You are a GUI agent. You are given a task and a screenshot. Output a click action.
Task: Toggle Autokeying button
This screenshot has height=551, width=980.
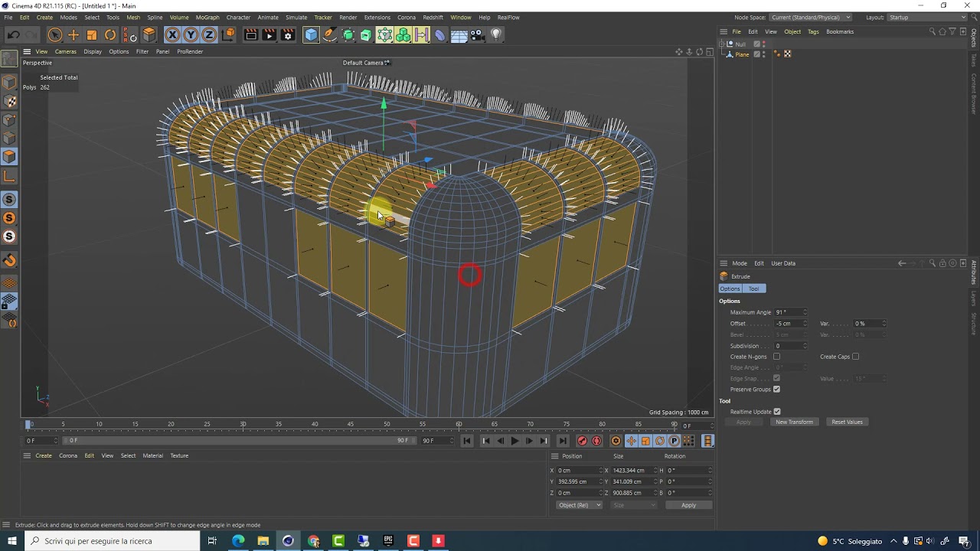click(x=597, y=441)
